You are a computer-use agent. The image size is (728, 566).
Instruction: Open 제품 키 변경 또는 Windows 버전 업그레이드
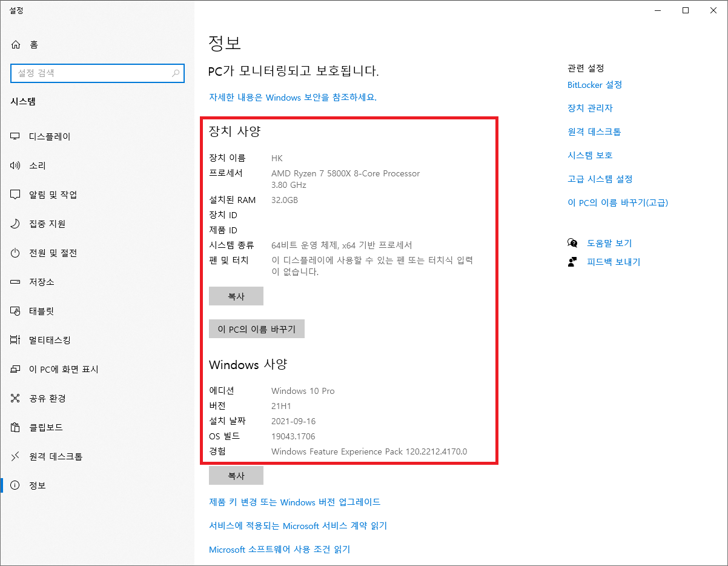(x=295, y=502)
